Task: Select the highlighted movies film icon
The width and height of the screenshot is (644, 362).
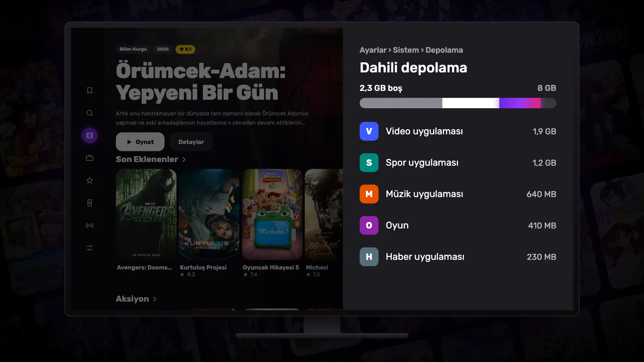Action: coord(90,136)
